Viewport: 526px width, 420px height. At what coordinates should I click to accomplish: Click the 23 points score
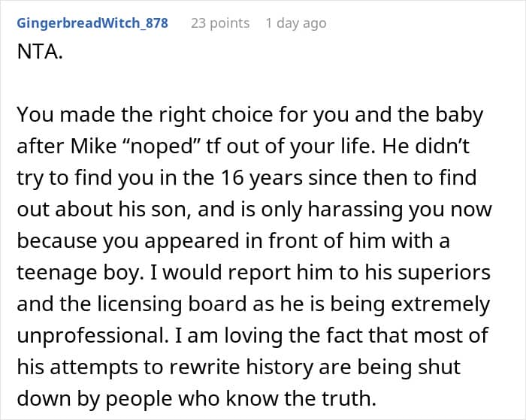pyautogui.click(x=220, y=23)
